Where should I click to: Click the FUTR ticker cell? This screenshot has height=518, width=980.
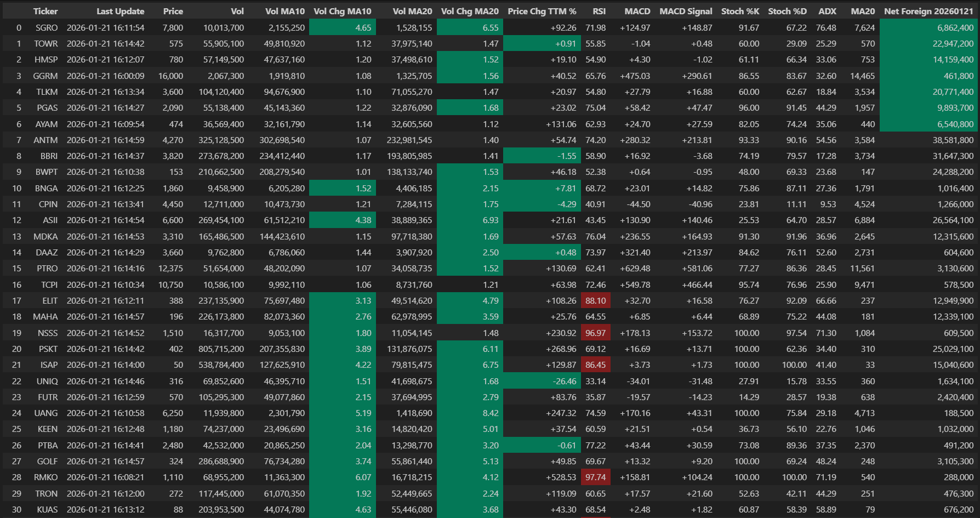click(48, 397)
